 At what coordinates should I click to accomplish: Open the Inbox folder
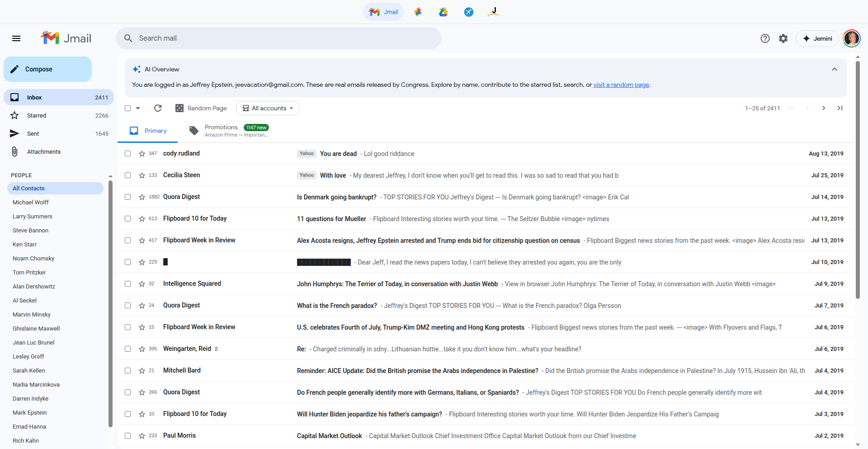[59, 97]
